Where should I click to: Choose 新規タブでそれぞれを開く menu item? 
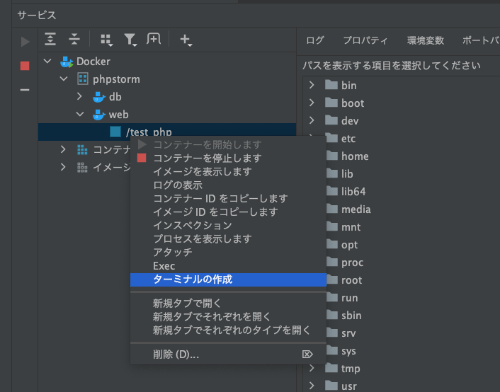[x=228, y=317]
